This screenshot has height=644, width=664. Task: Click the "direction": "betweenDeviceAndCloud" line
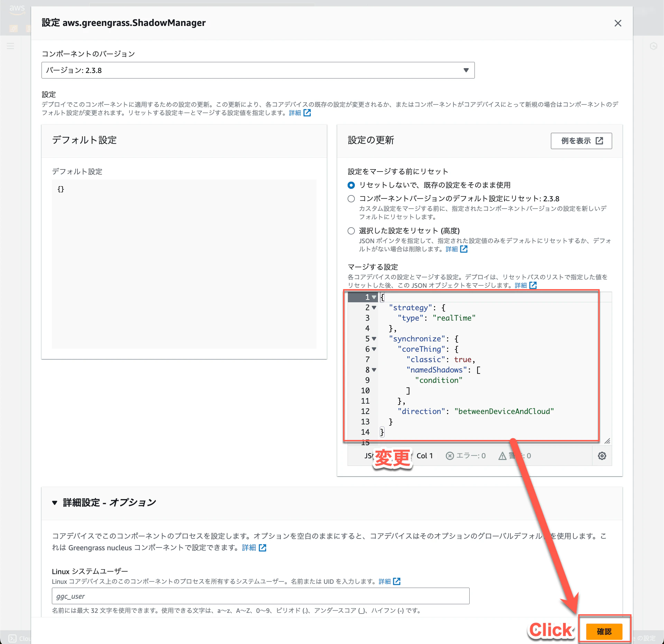pos(476,411)
